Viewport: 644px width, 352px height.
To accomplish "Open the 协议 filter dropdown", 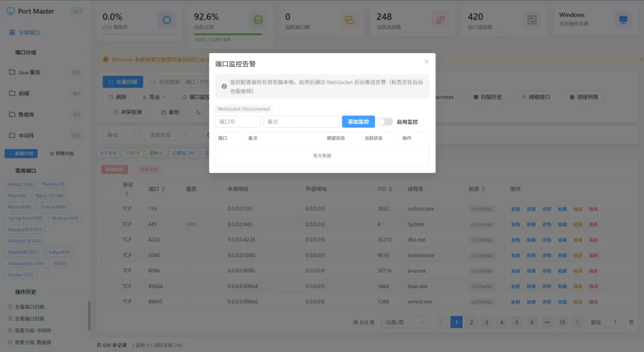I will click(122, 135).
